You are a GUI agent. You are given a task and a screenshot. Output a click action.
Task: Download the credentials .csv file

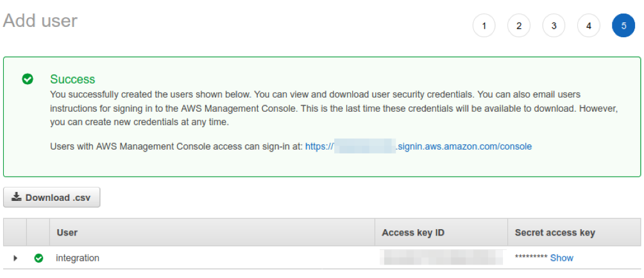(52, 197)
